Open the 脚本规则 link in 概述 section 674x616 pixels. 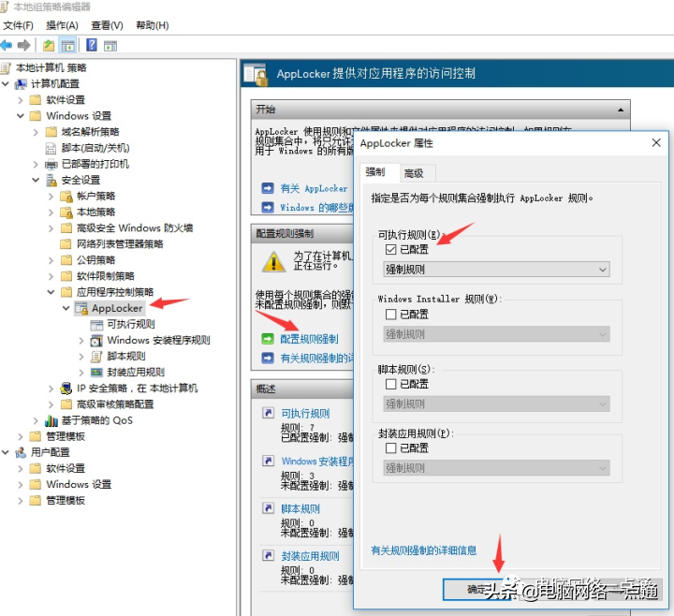(300, 509)
